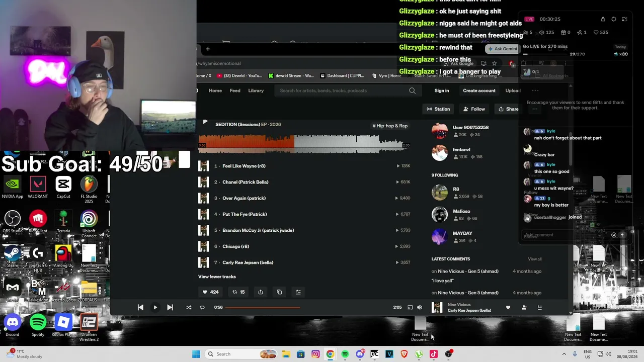644x362 pixels.
Task: Open Spotify desktop shortcut
Action: click(x=38, y=325)
